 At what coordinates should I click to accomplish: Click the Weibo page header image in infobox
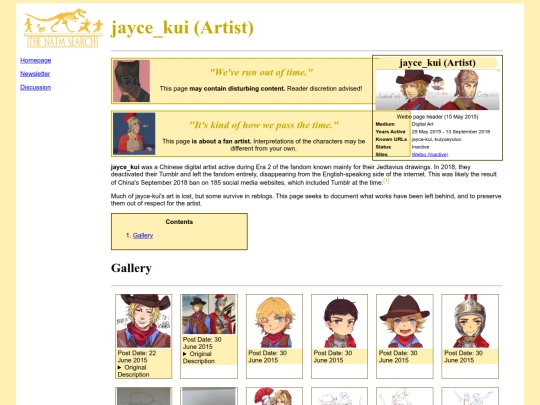(x=437, y=90)
